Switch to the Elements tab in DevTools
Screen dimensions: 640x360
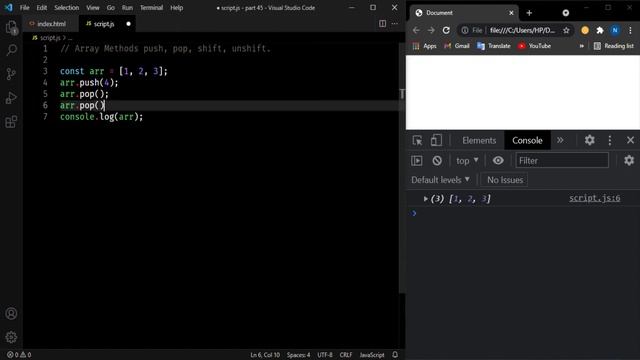tap(479, 140)
